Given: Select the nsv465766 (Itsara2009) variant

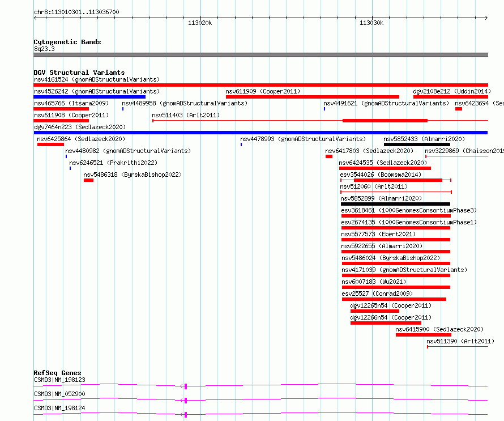Looking at the screenshot, I should (71, 103).
